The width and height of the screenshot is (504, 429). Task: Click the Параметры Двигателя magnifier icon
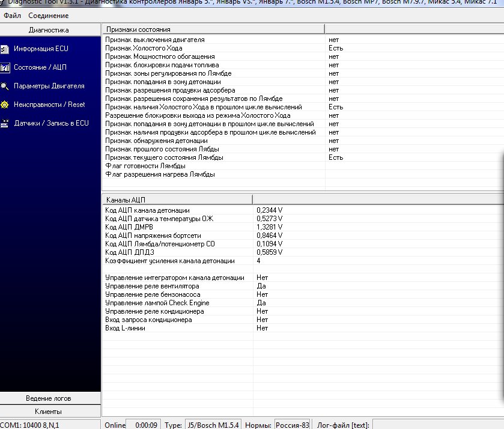pos(4,86)
